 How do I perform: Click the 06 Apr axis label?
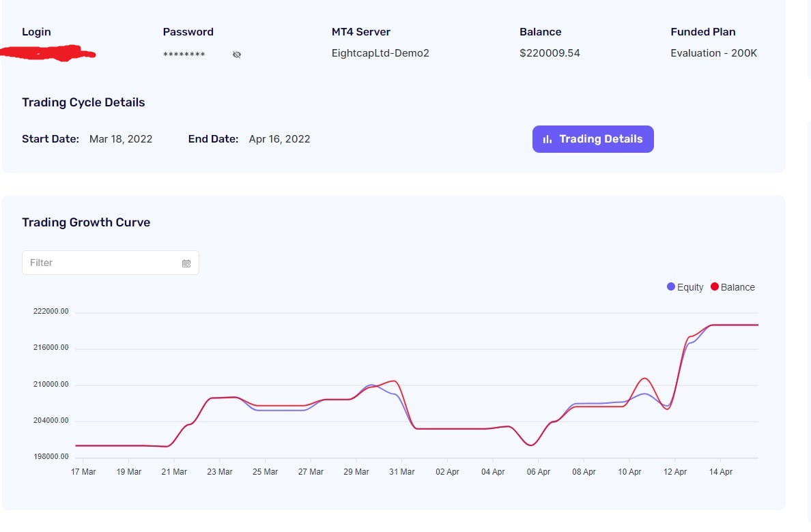539,471
